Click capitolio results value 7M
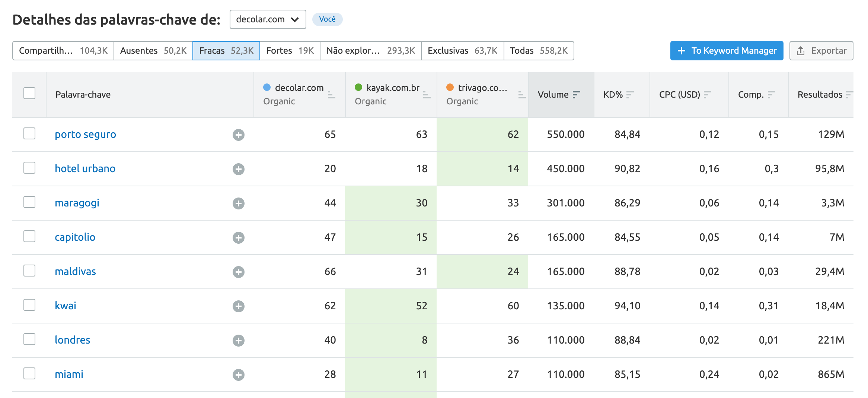The image size is (868, 398). 837,237
